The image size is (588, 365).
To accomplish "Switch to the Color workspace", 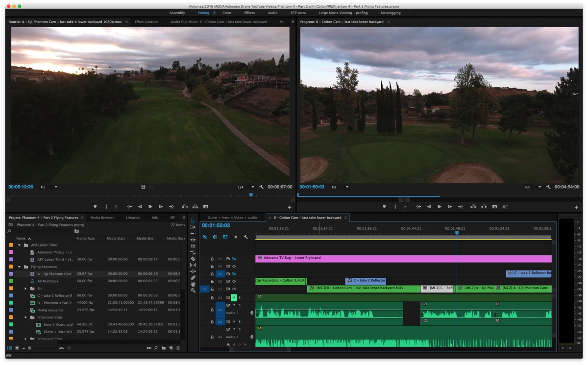I will click(227, 13).
